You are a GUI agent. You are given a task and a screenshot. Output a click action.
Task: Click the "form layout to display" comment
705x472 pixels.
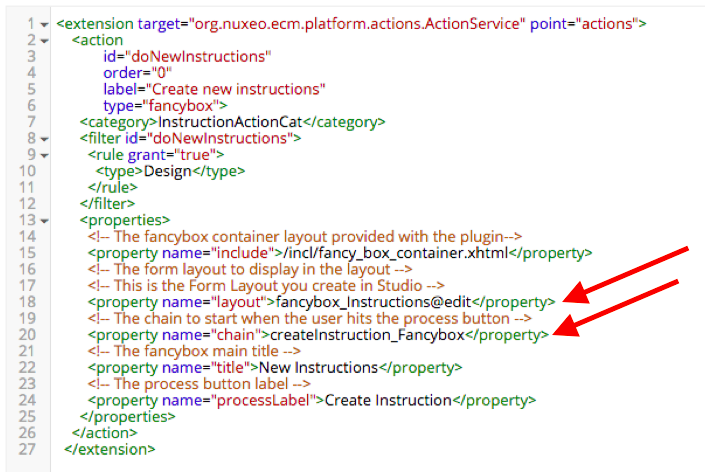(x=250, y=270)
